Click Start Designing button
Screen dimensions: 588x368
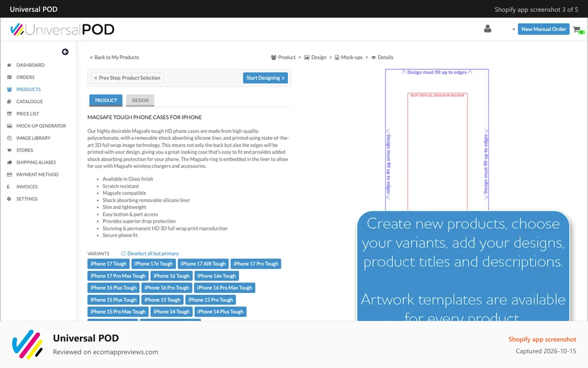pyautogui.click(x=265, y=78)
